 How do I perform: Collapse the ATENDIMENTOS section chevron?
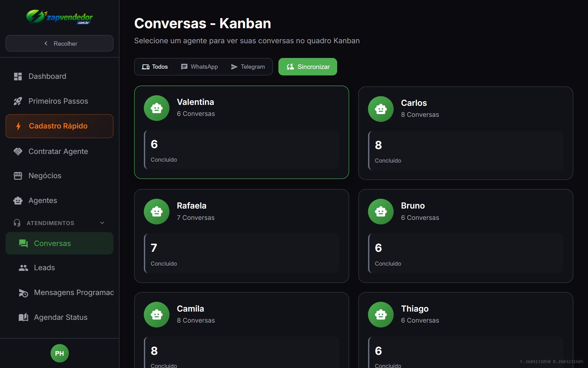click(102, 223)
